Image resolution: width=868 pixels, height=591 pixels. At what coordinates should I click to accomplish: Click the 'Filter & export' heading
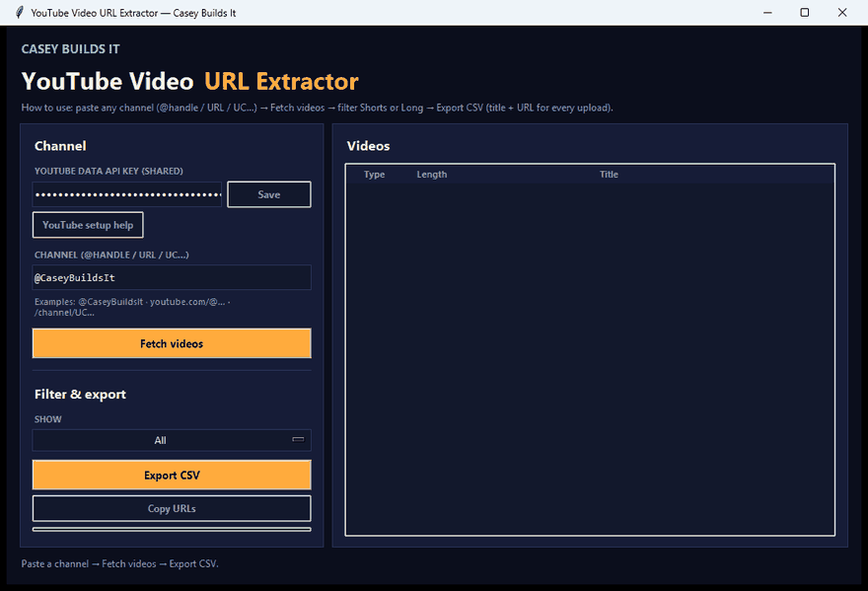tap(80, 395)
